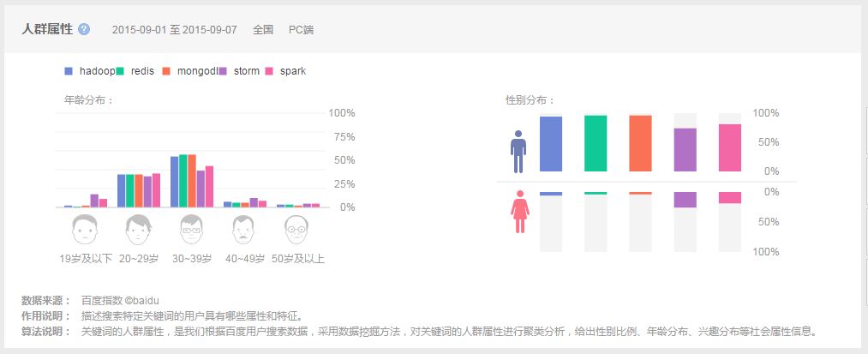This screenshot has width=868, height=354.
Task: Click the purple storm legend swatch
Action: click(x=223, y=71)
